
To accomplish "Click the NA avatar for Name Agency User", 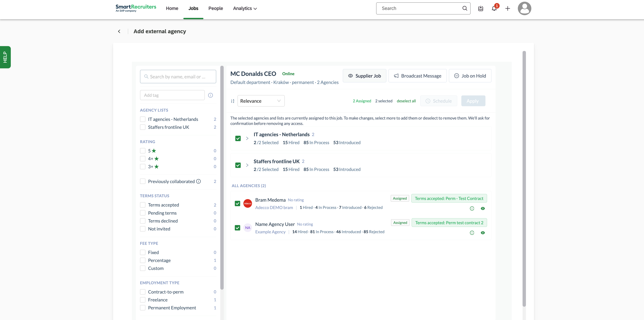I will [247, 228].
